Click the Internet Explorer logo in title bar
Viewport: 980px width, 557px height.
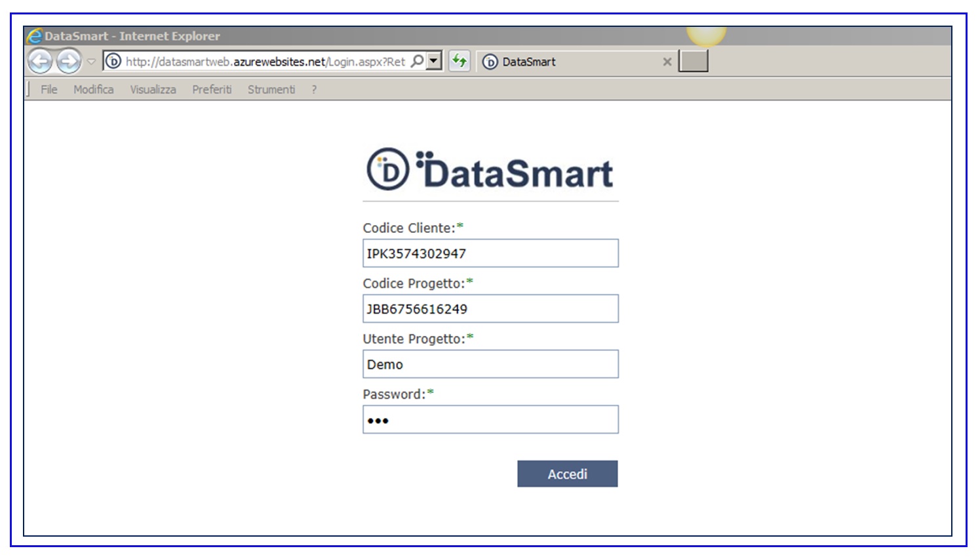(35, 36)
